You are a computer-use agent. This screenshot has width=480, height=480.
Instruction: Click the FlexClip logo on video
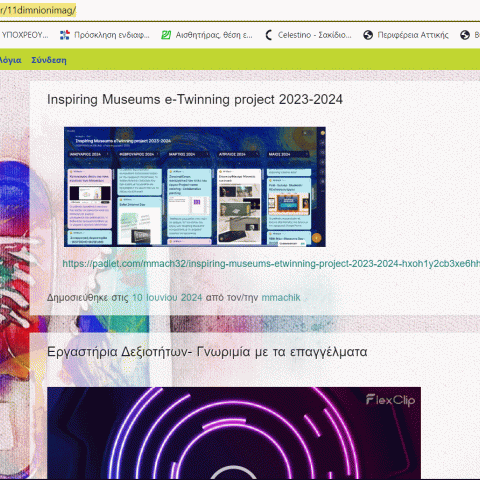pos(390,400)
